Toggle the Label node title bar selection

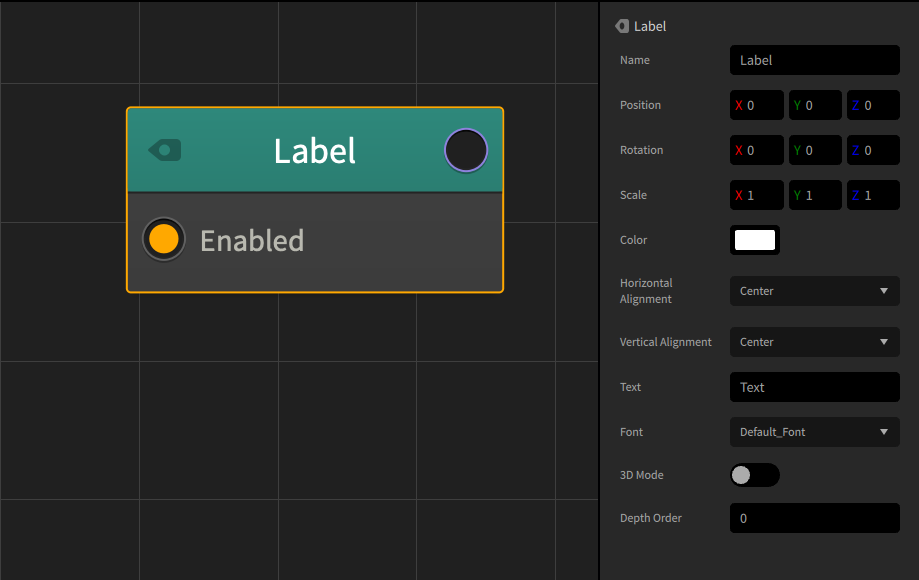314,150
